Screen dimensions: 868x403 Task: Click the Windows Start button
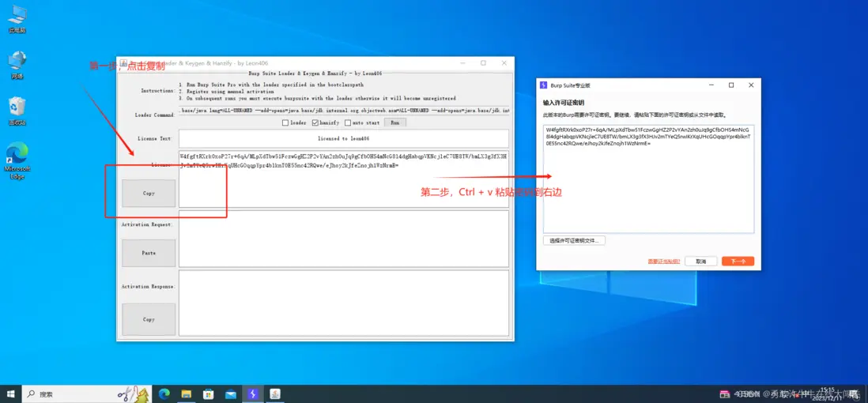11,394
